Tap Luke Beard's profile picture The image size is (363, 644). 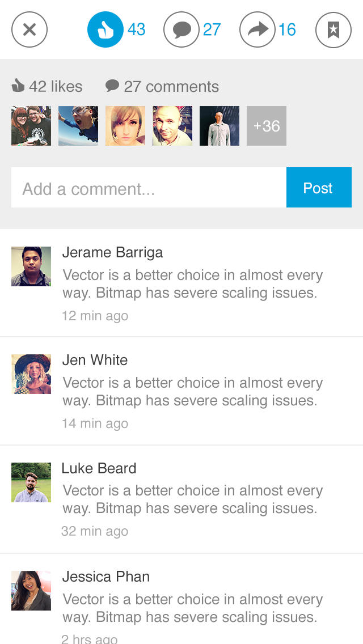[31, 482]
